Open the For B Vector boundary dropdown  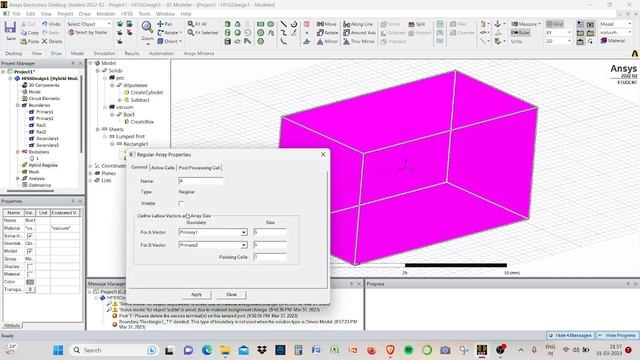244,245
